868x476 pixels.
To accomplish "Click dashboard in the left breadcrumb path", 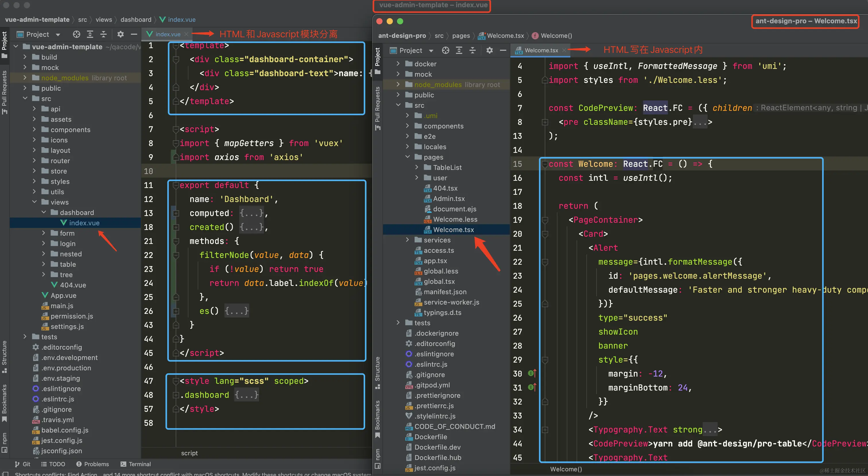I will (x=136, y=20).
